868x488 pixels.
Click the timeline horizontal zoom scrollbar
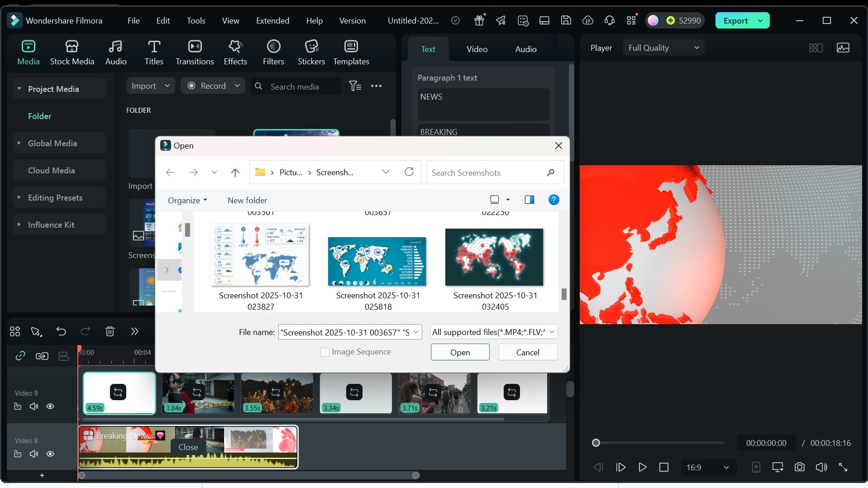(x=248, y=475)
